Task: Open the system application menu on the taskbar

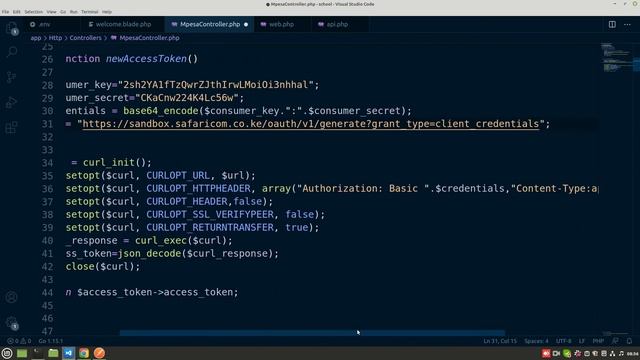Action: click(7, 353)
